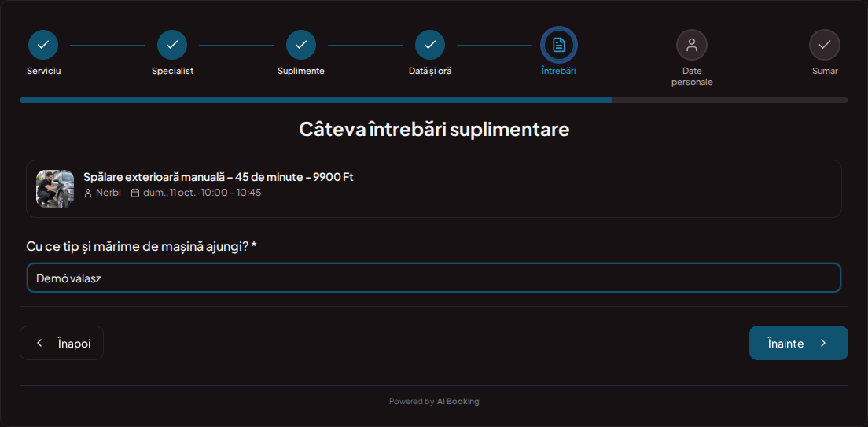
Task: Click the Dată și oră step checkmark circle
Action: click(x=430, y=45)
